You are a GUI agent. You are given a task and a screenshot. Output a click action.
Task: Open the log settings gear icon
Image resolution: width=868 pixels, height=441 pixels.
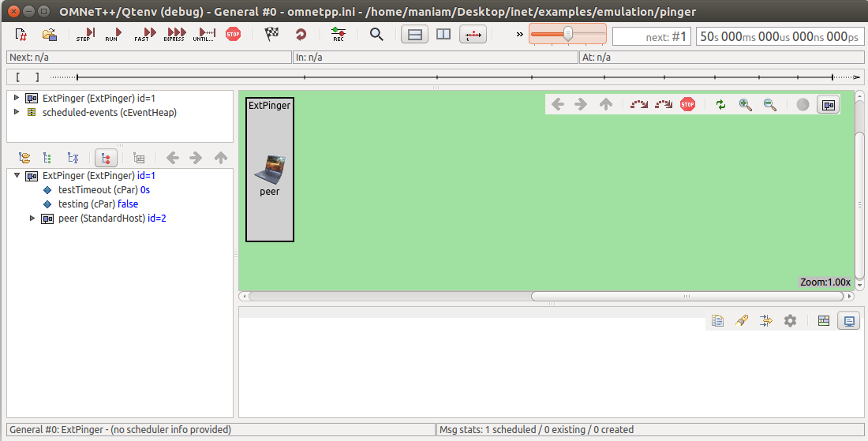pyautogui.click(x=791, y=320)
